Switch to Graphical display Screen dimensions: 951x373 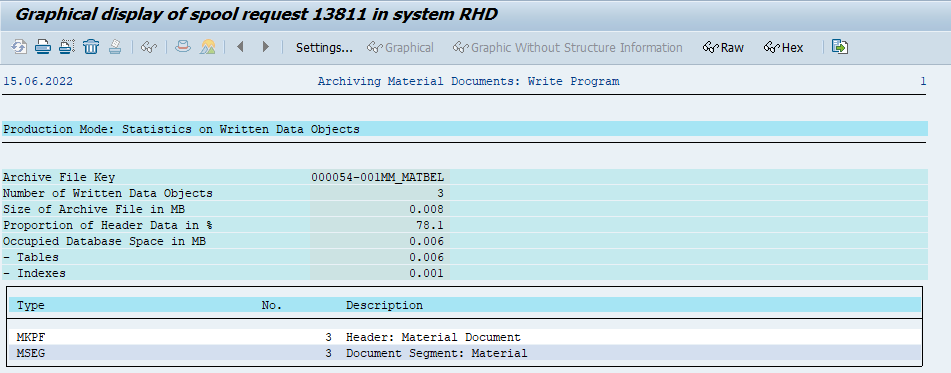coord(400,47)
